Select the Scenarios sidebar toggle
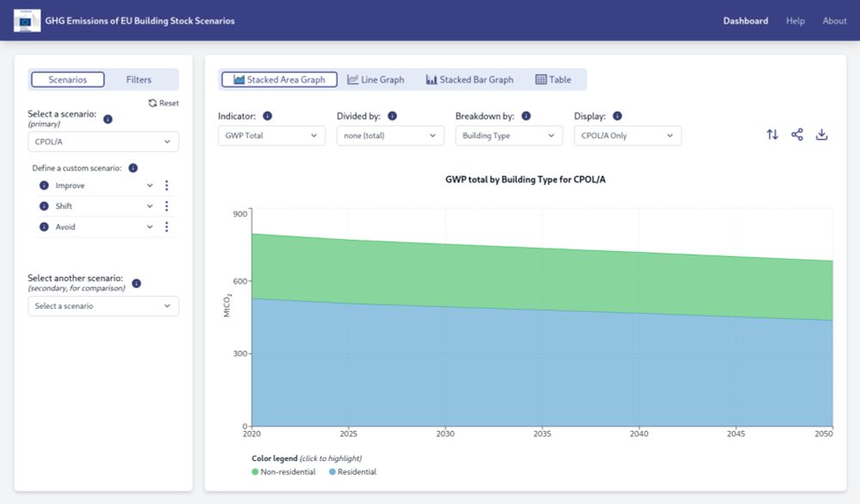Viewport: 860px width, 504px height. coord(67,79)
